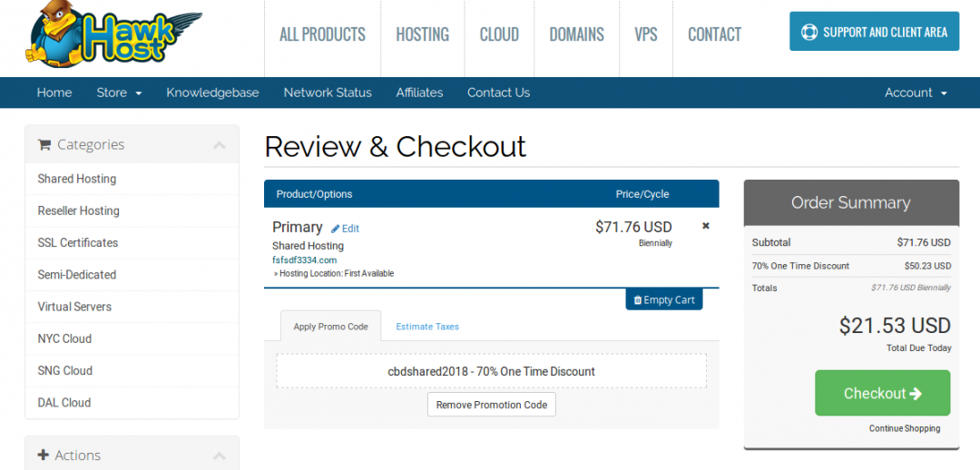Click the plus icon beside Actions

[x=44, y=455]
